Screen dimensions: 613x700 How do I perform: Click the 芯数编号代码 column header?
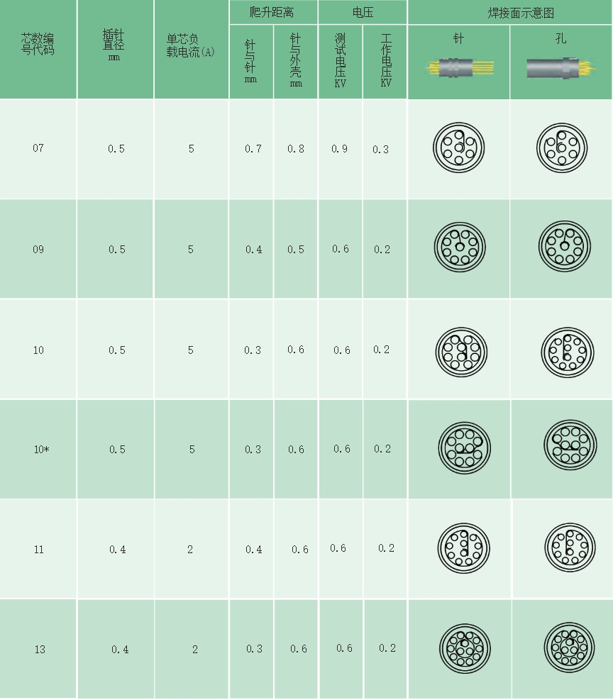pyautogui.click(x=38, y=44)
